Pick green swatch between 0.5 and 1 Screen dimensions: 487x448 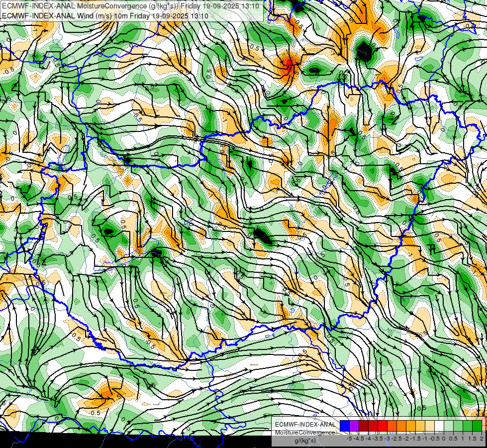coord(458,426)
